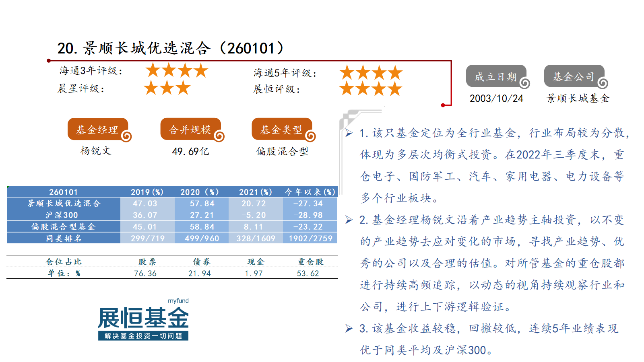Click the spiral icon on the 基金公司 badge
Screen dimensions: 644x362
pyautogui.click(x=603, y=83)
